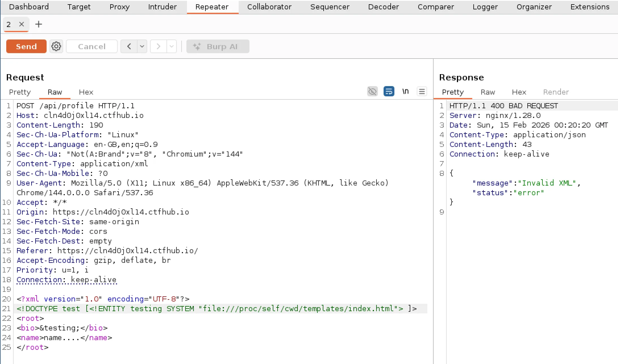Toggle display of non-printable characters
Viewport: 618px width, 364px height.
(372, 91)
